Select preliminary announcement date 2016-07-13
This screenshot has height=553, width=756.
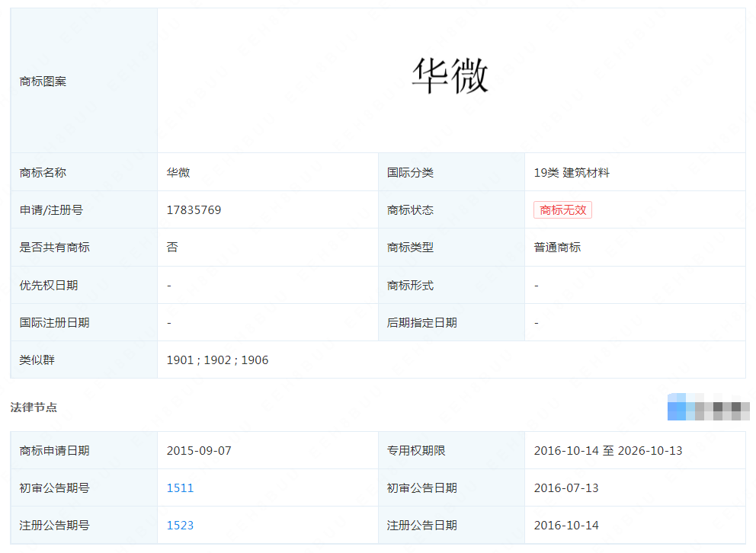pos(566,488)
